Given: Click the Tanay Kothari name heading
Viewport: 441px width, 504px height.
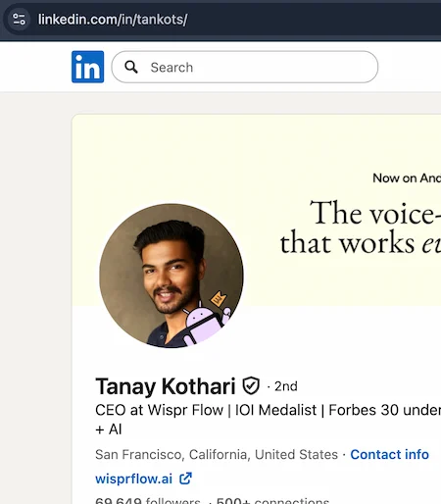Looking at the screenshot, I should (x=166, y=386).
